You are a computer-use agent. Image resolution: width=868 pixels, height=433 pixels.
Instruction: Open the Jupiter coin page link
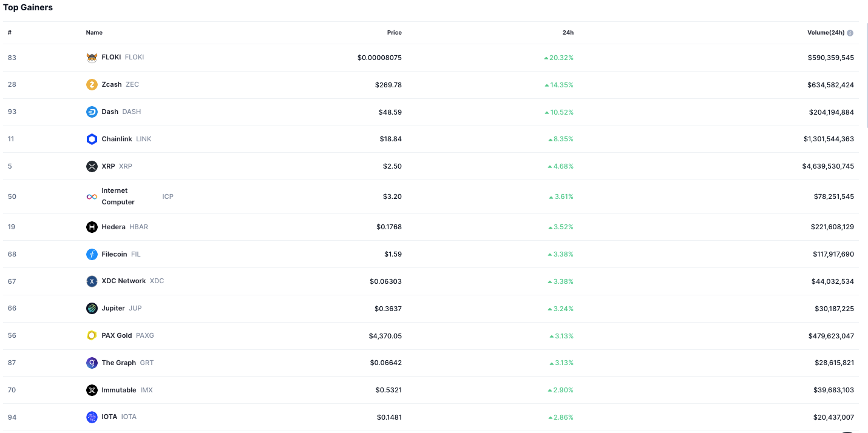114,308
